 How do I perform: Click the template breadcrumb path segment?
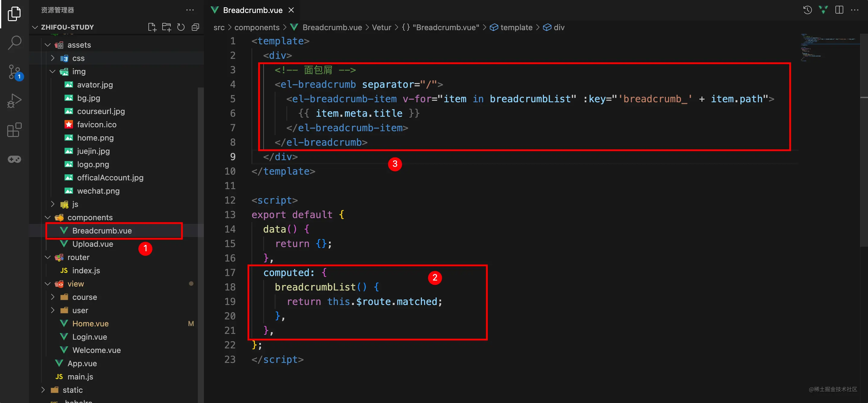(516, 27)
